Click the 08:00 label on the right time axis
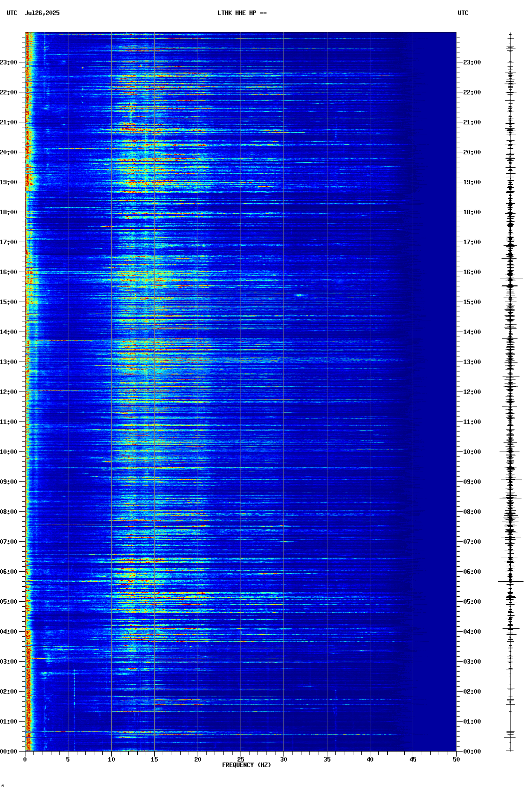 pyautogui.click(x=472, y=512)
